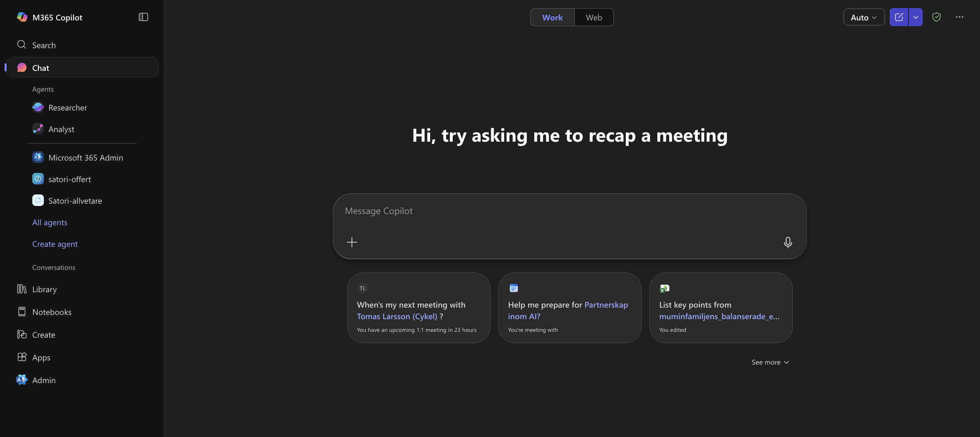Click the All agents link
The image size is (980, 437).
(50, 222)
